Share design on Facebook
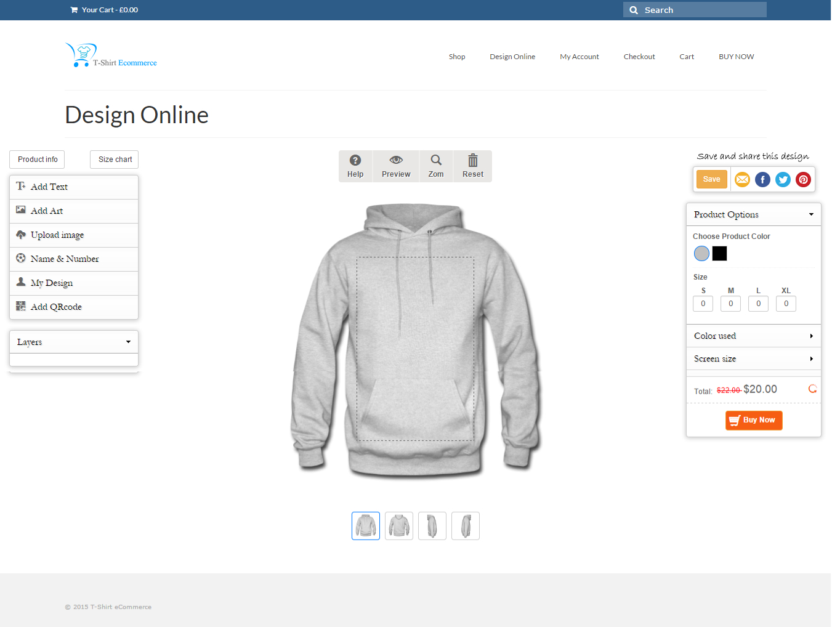 coord(762,179)
